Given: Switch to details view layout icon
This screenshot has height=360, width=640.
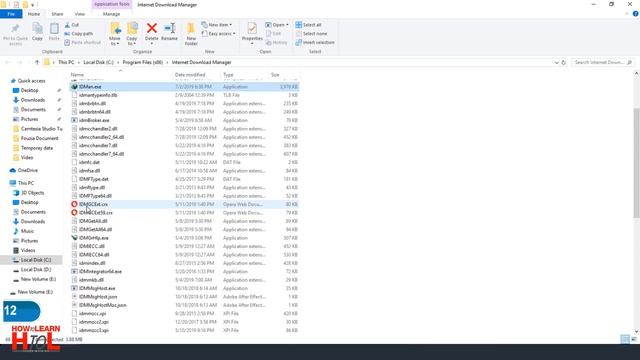Looking at the screenshot, I should [625, 339].
